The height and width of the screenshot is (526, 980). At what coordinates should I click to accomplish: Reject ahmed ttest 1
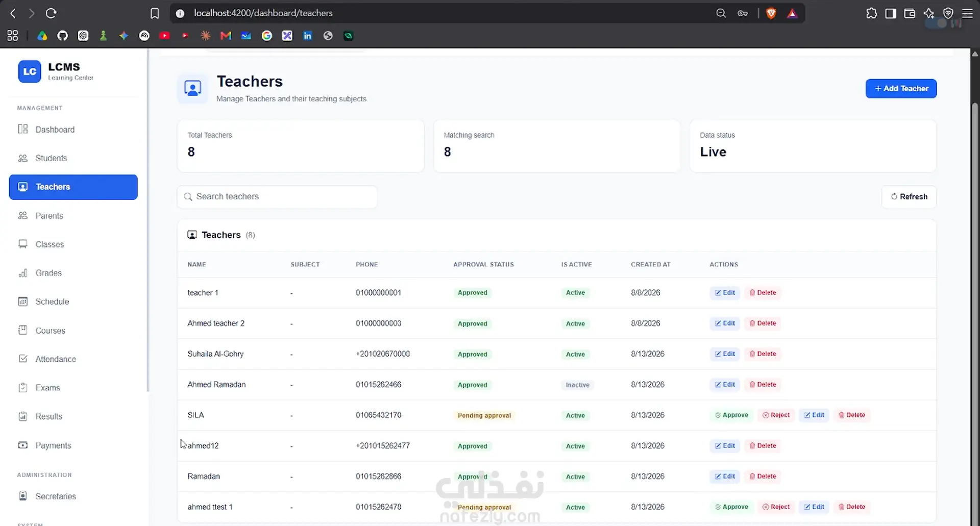point(776,507)
